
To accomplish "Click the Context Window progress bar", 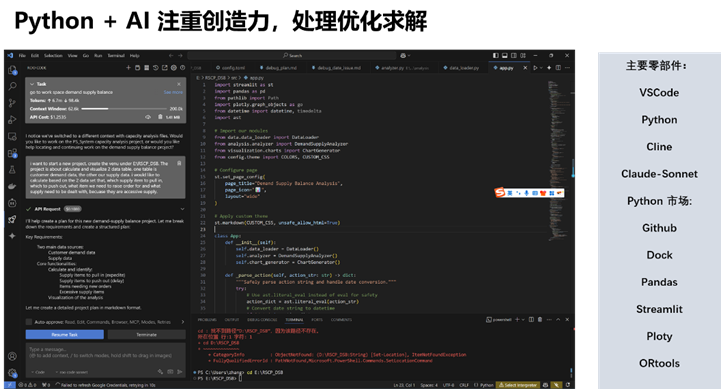I will 124,109.
